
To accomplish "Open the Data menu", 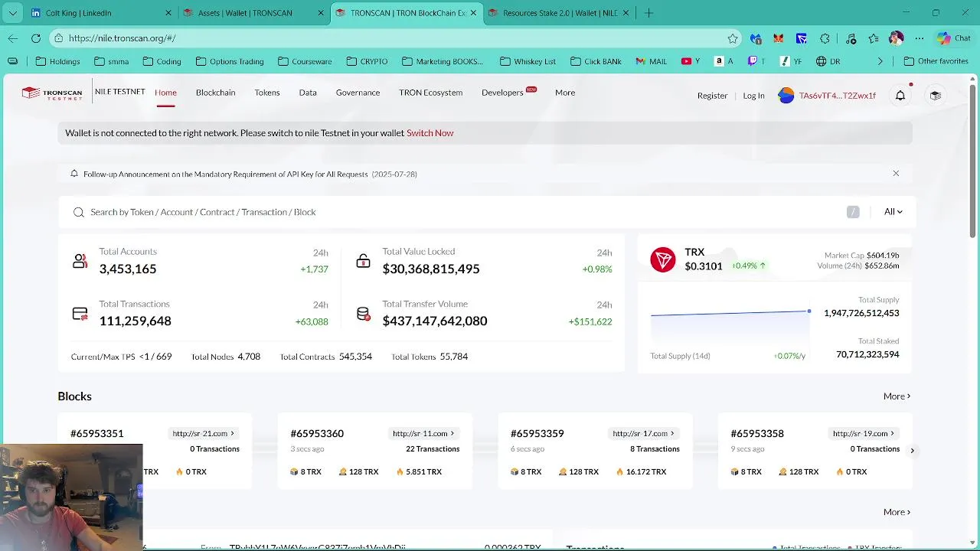I will pyautogui.click(x=308, y=93).
